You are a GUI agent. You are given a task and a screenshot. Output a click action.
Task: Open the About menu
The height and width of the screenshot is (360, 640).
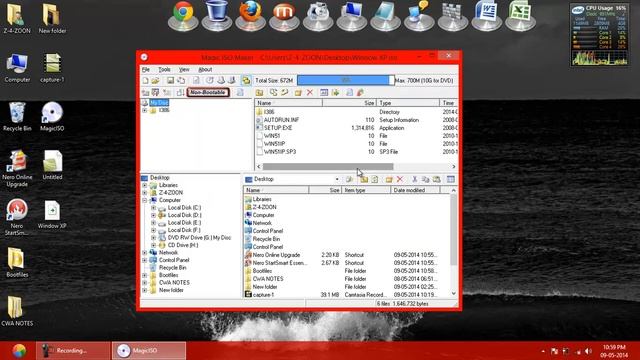205,69
